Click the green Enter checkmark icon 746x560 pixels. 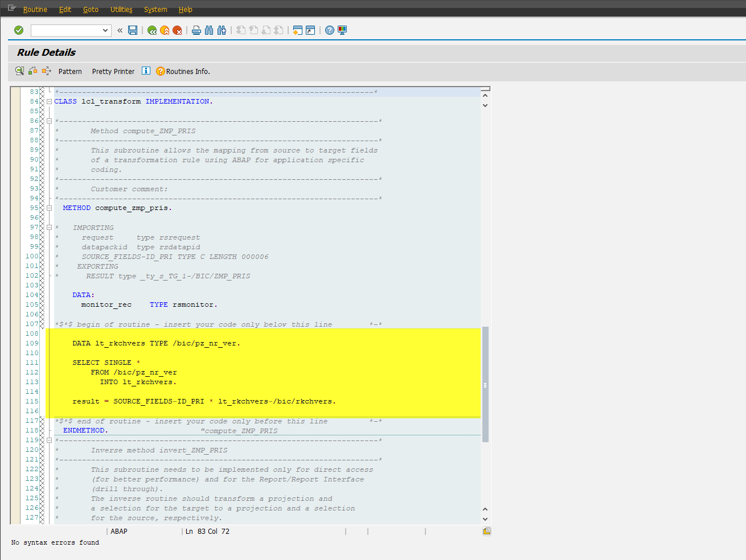pyautogui.click(x=19, y=30)
